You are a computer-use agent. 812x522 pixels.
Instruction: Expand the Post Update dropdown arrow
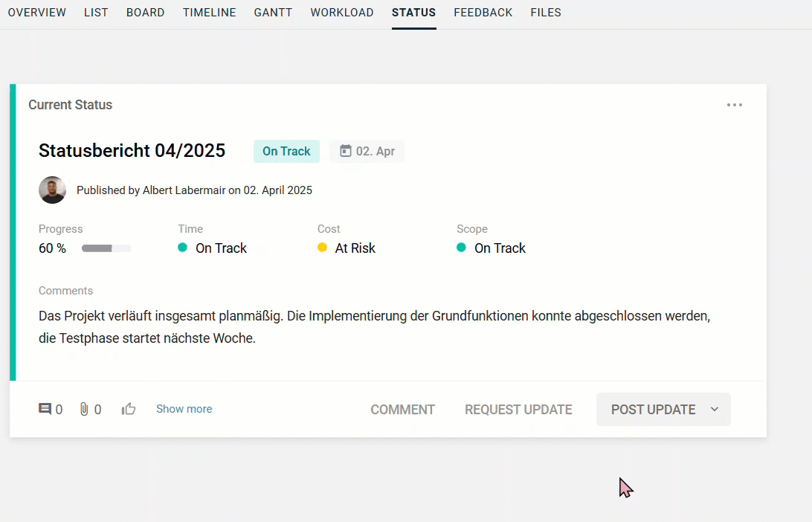coord(715,410)
